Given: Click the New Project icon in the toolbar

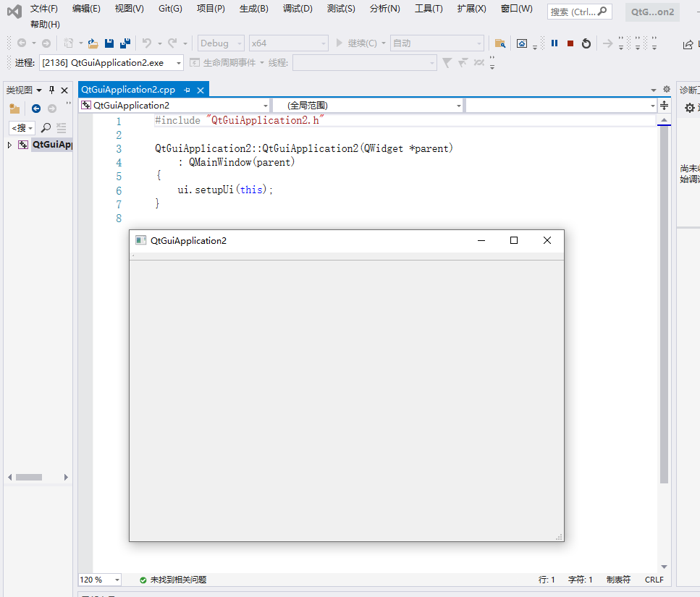Looking at the screenshot, I should pos(68,43).
